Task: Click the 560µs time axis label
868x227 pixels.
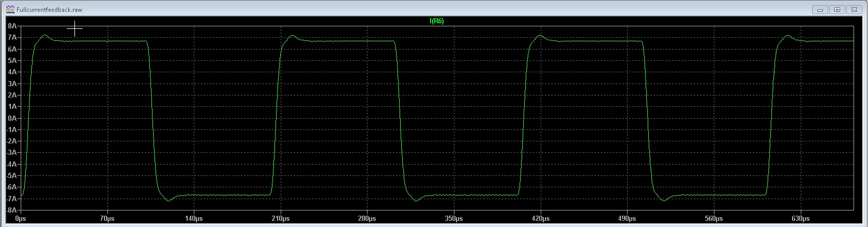Action: [714, 219]
